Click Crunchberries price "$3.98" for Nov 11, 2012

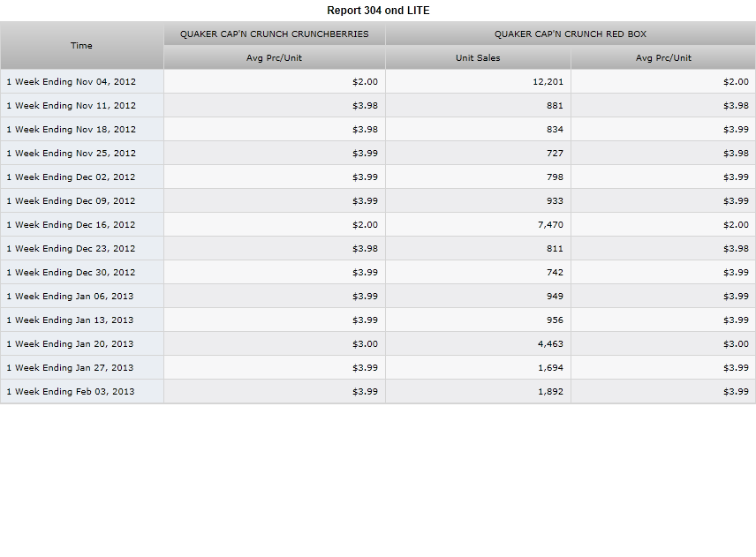tap(365, 106)
